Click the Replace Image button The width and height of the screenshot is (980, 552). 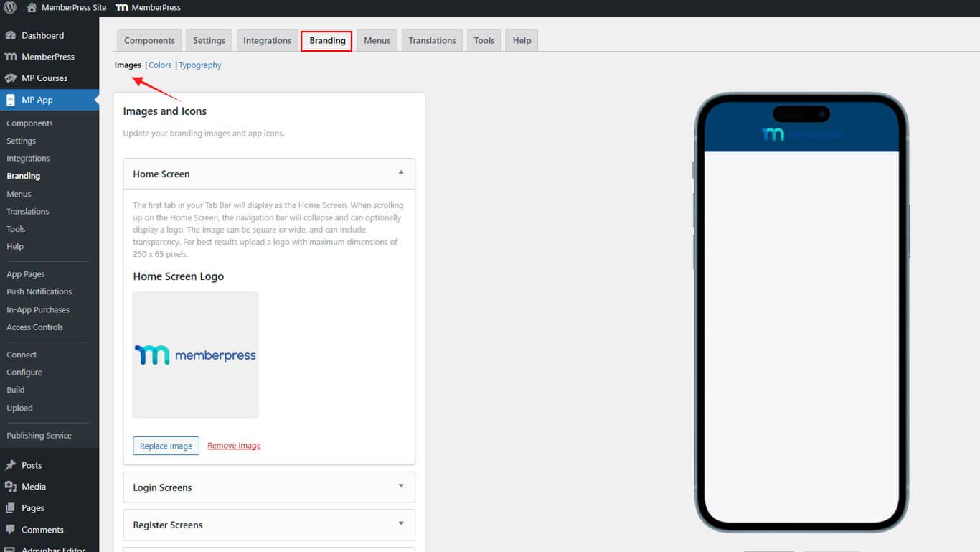coord(166,446)
